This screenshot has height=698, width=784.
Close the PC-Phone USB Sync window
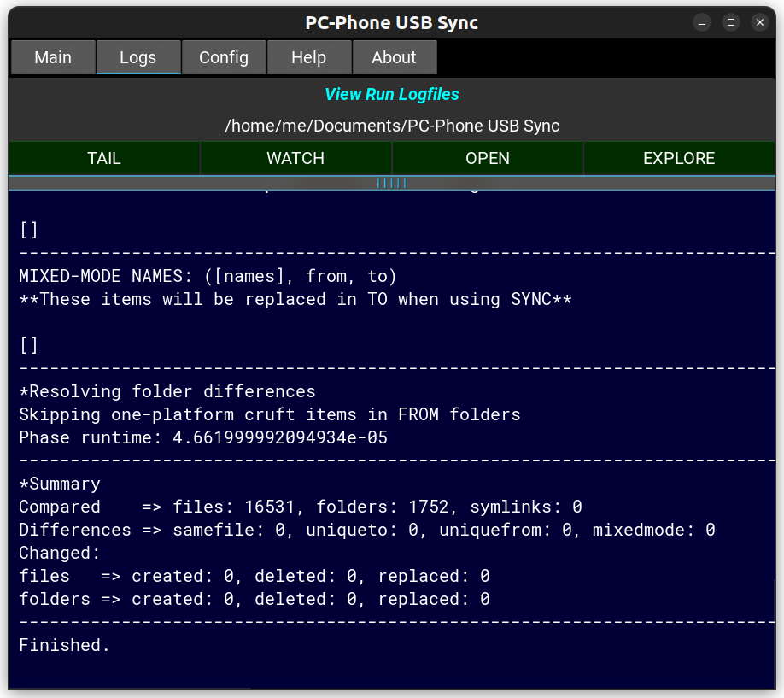tap(759, 23)
